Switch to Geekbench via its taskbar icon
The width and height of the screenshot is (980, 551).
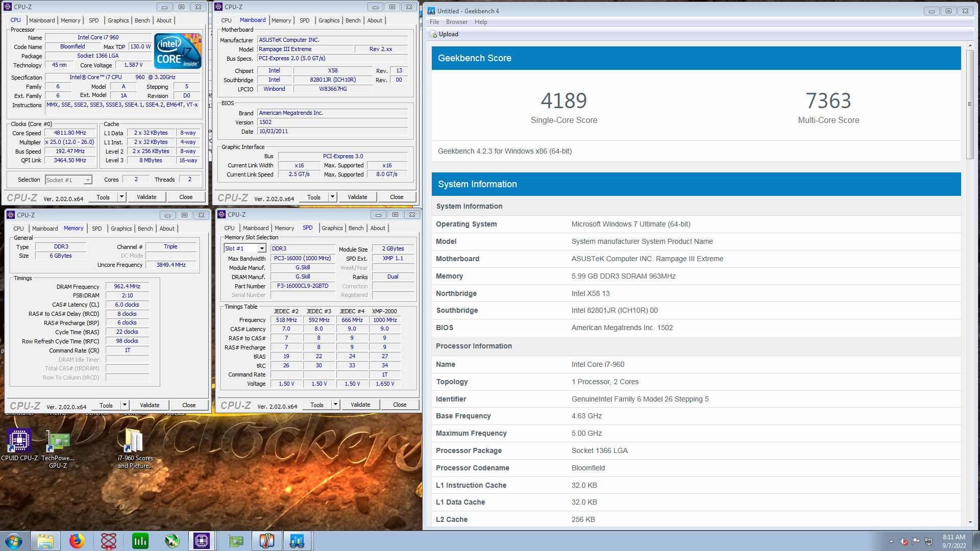[x=297, y=541]
